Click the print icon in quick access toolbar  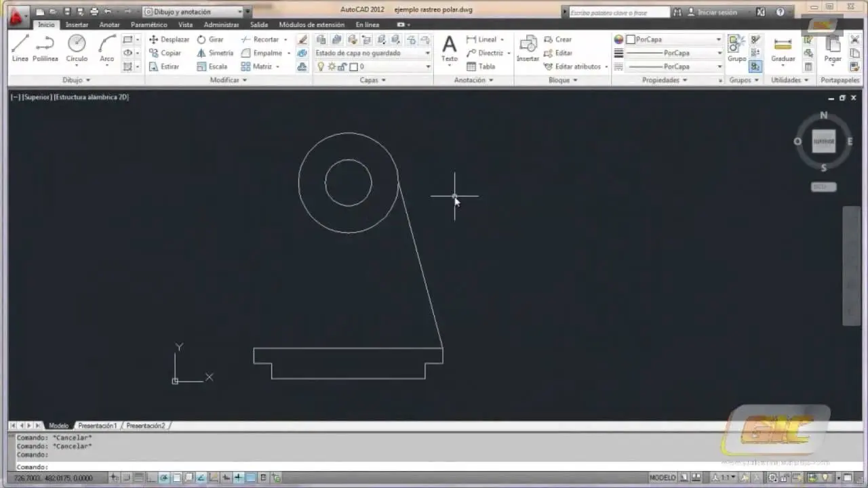coord(94,12)
